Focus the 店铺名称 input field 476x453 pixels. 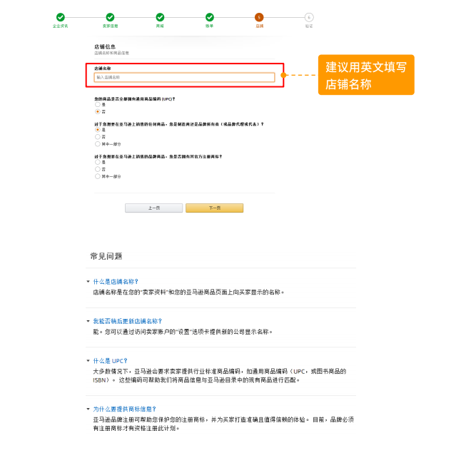184,77
